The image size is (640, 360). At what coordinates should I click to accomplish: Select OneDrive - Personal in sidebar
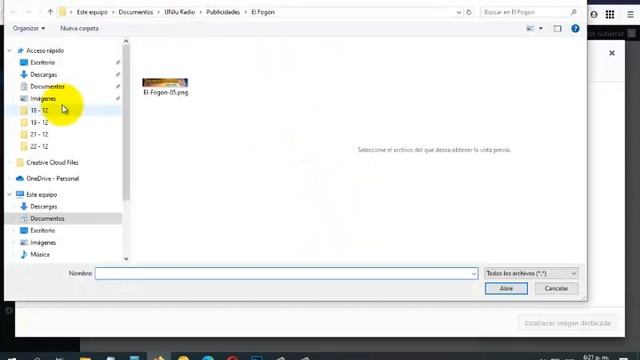pos(53,179)
